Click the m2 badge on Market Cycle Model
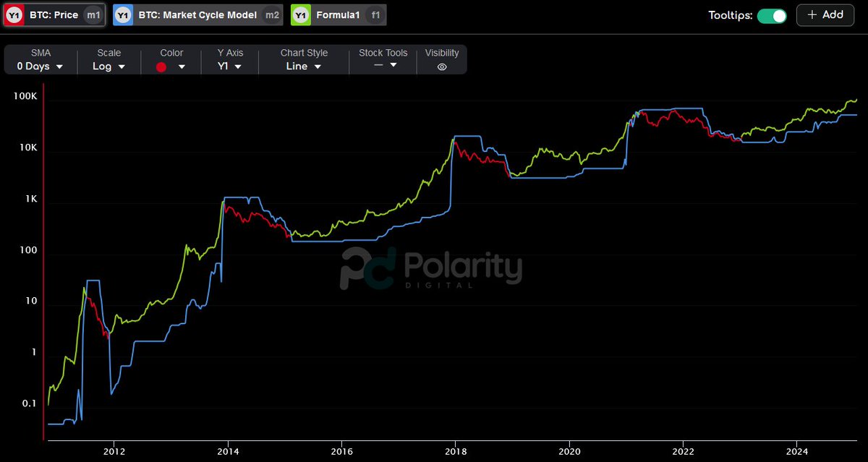The height and width of the screenshot is (462, 868). tap(271, 15)
